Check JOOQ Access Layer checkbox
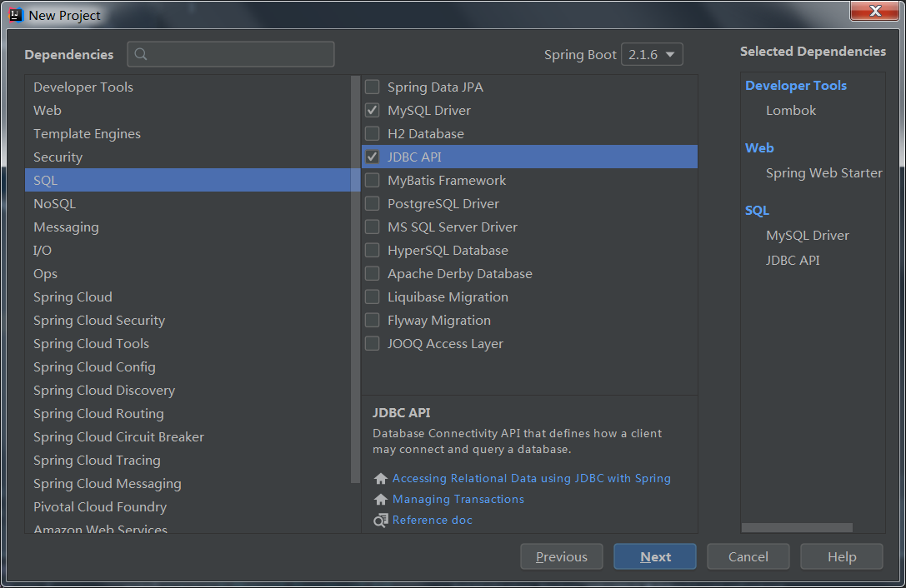The width and height of the screenshot is (906, 588). [x=372, y=343]
